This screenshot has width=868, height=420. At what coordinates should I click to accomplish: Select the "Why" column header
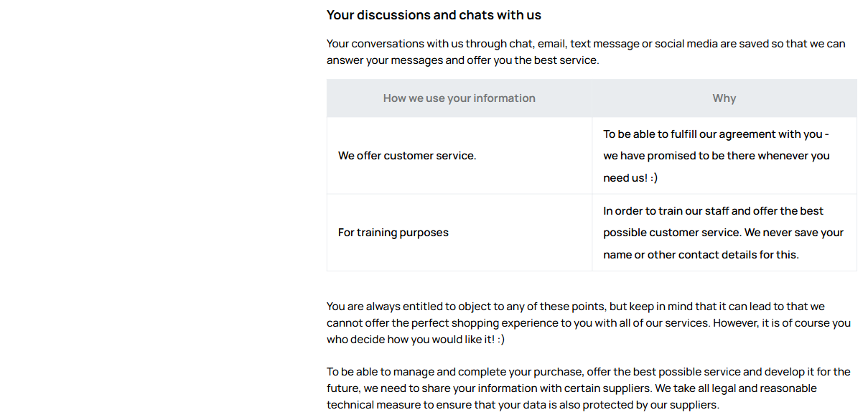point(724,98)
